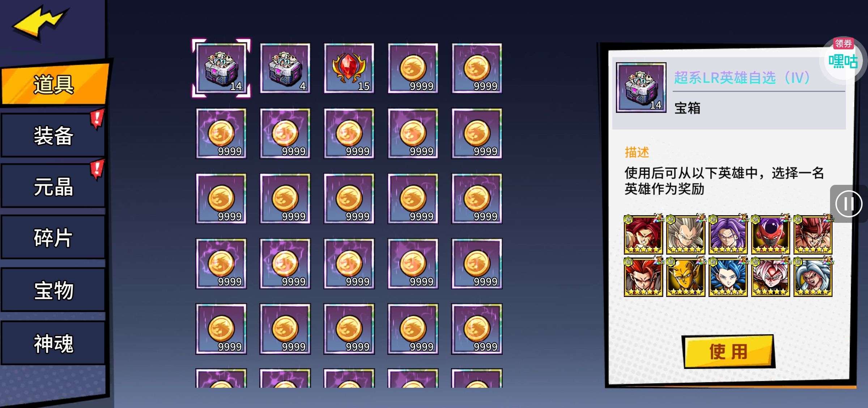Open the 元晶 tab

(54, 186)
